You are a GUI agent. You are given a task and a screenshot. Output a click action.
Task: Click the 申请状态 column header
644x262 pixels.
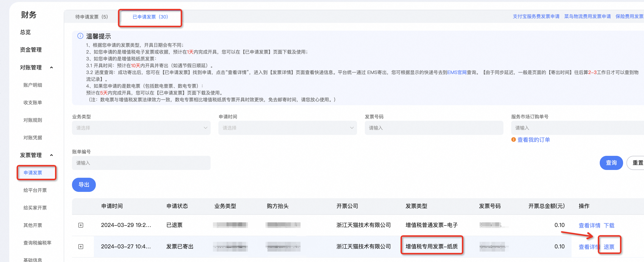pos(177,206)
